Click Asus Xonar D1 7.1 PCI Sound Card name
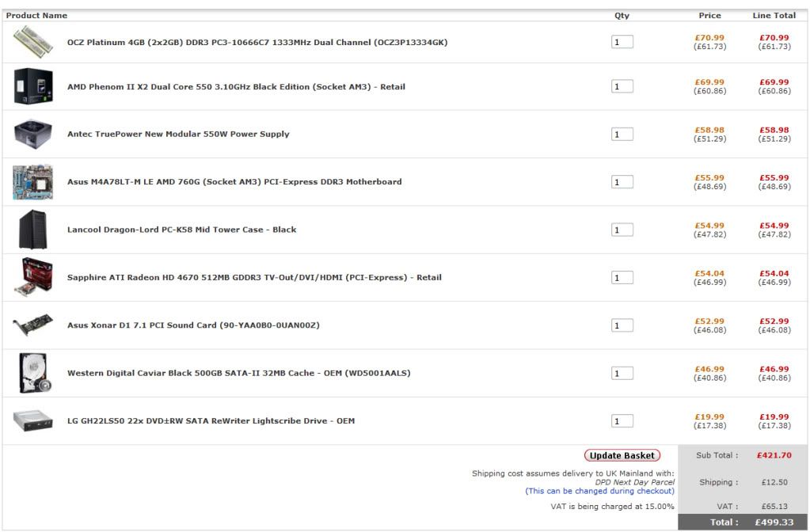810x532 pixels. click(x=193, y=325)
